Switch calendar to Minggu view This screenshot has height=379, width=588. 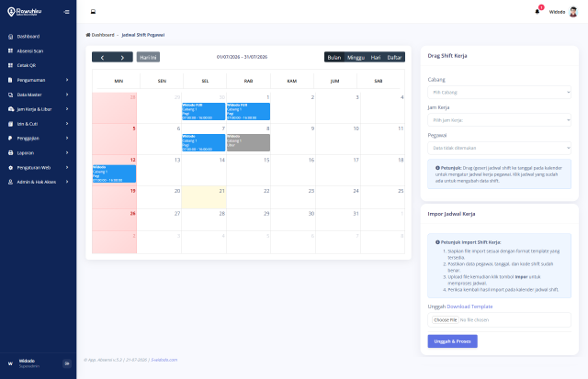point(356,57)
